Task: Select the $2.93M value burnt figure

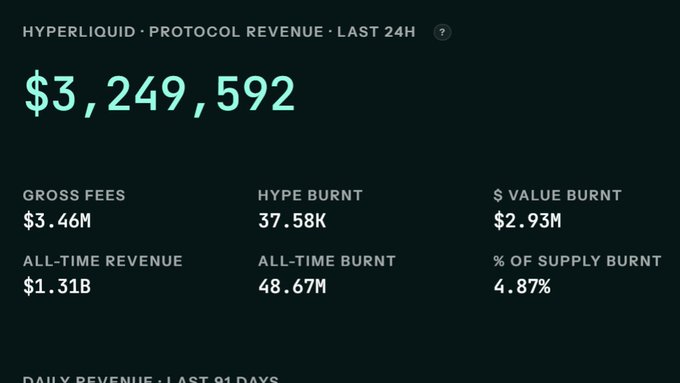Action: pos(527,220)
